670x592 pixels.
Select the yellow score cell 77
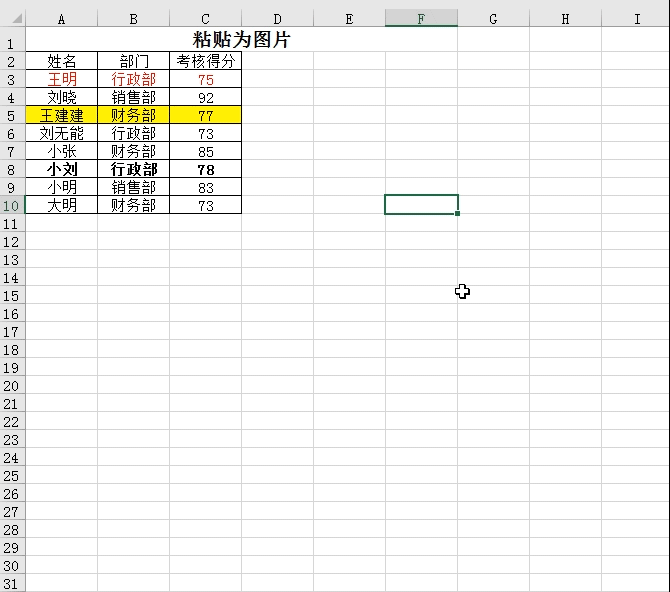(206, 115)
